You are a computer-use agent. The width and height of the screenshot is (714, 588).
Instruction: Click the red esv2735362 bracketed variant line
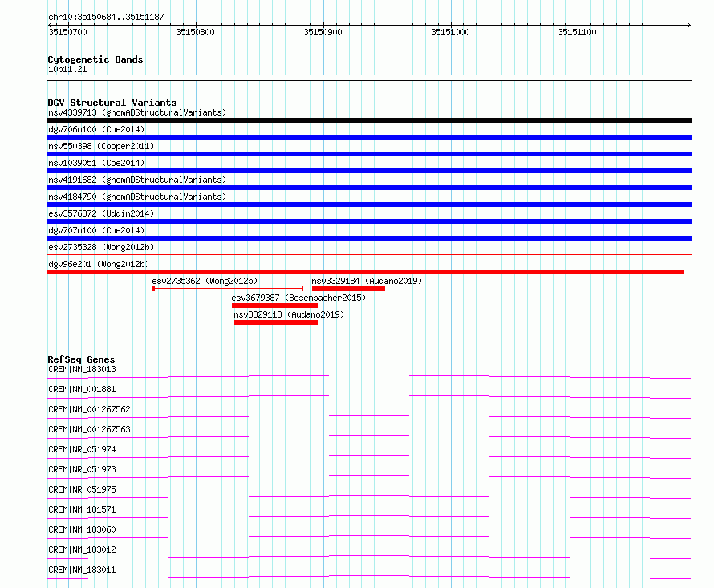pyautogui.click(x=228, y=289)
